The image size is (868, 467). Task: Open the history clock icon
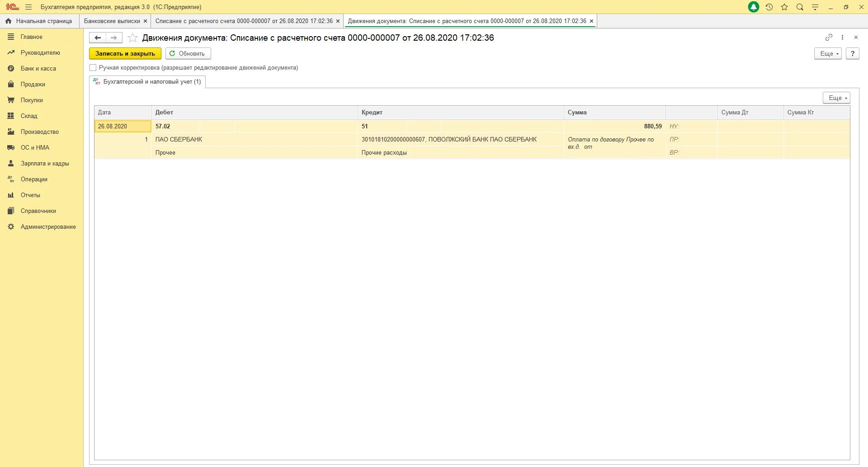tap(769, 7)
